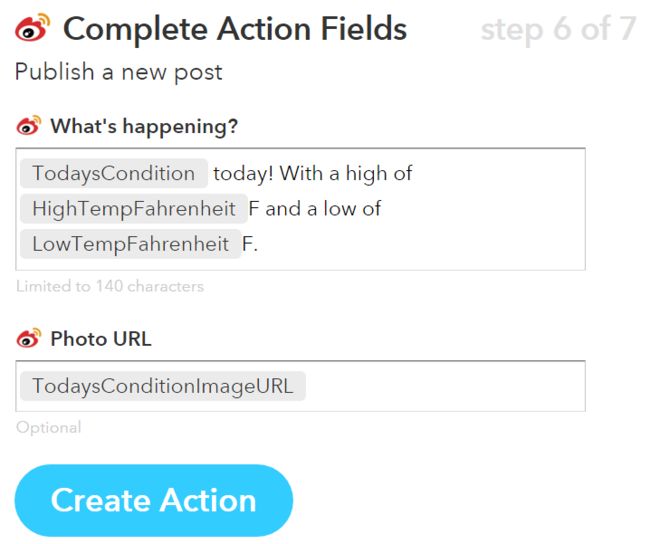Click the Optional hint under Photo URL
The width and height of the screenshot is (650, 544).
point(49,427)
